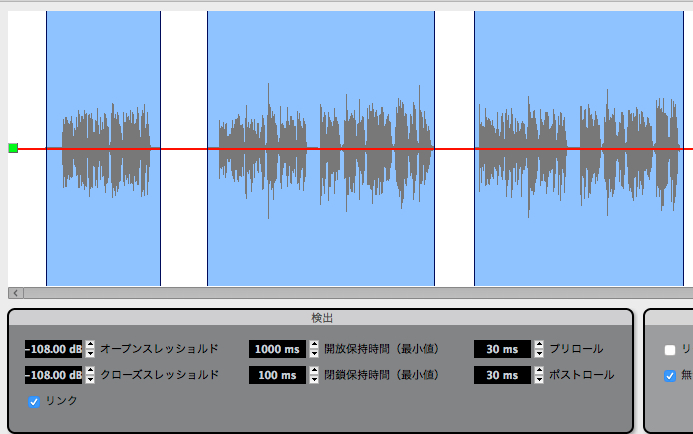Decrease ポストロール with its down arrow
693x434 pixels.
539,380
